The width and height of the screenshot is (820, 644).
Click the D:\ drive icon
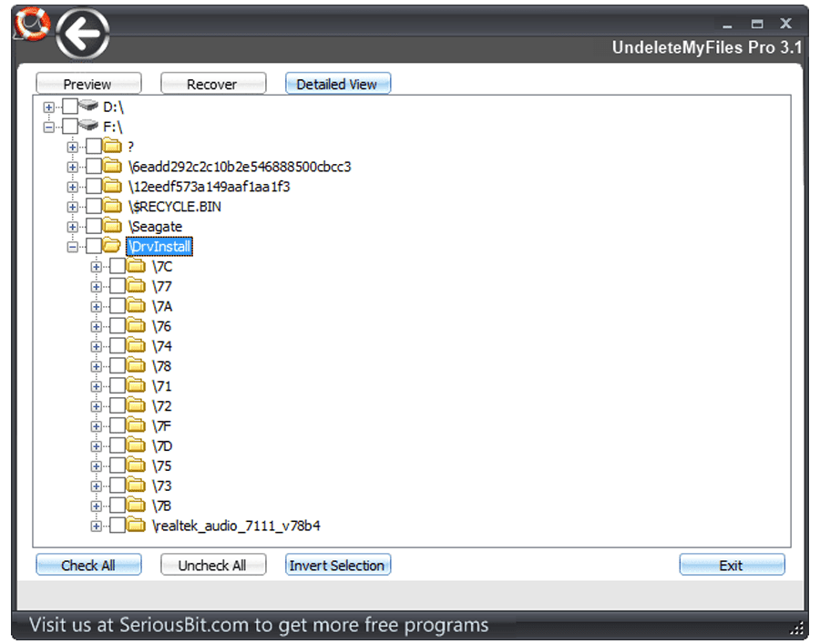[x=89, y=107]
